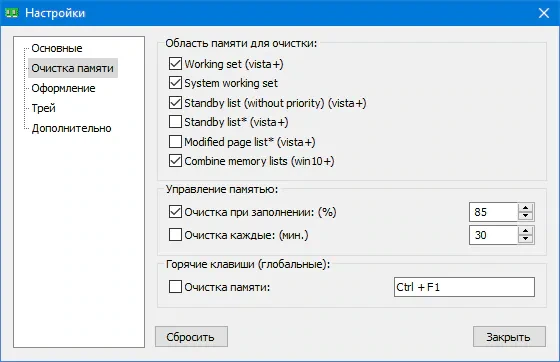Click the Закрыть button
Viewport: 560px width, 362px height.
coord(509,337)
